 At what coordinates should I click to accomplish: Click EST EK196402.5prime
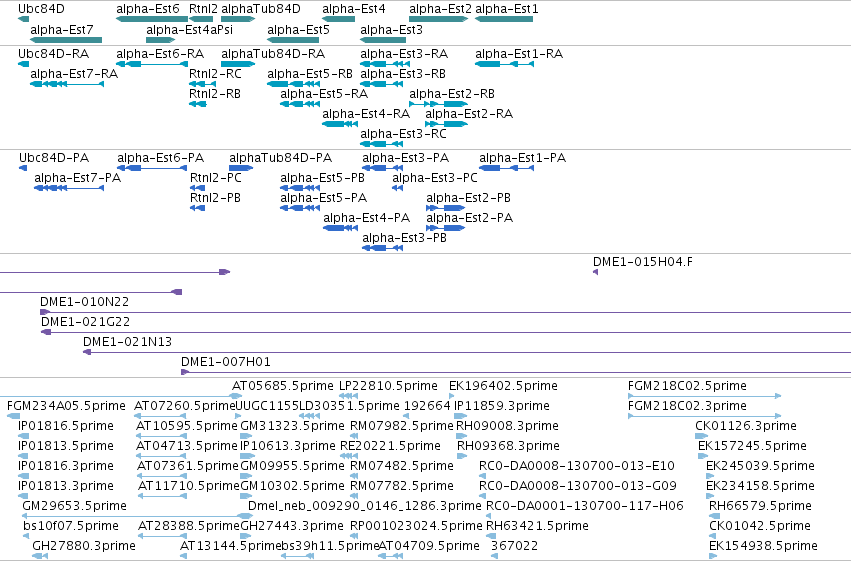click(x=452, y=396)
